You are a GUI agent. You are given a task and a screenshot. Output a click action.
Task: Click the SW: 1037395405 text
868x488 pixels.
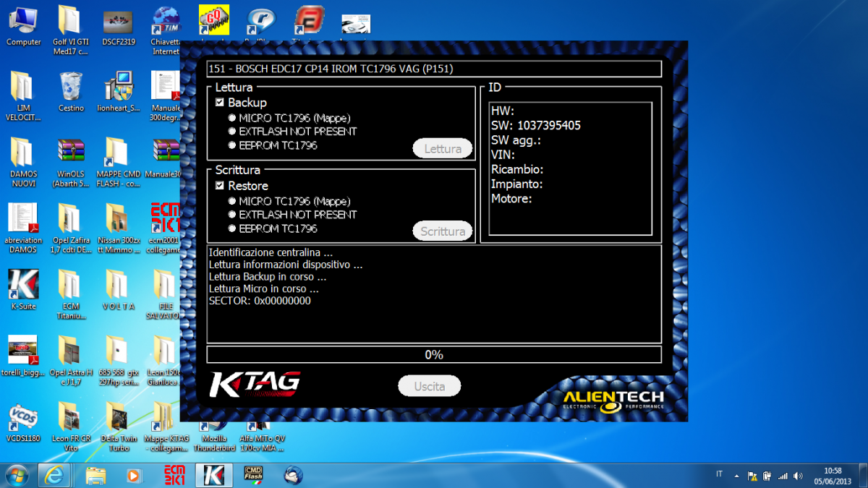point(535,126)
